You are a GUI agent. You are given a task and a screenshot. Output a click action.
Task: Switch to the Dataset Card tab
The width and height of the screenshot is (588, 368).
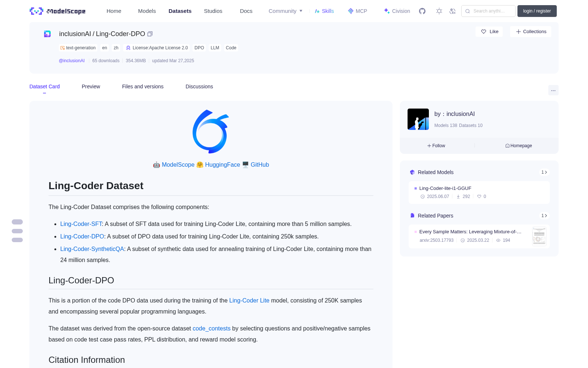point(44,86)
